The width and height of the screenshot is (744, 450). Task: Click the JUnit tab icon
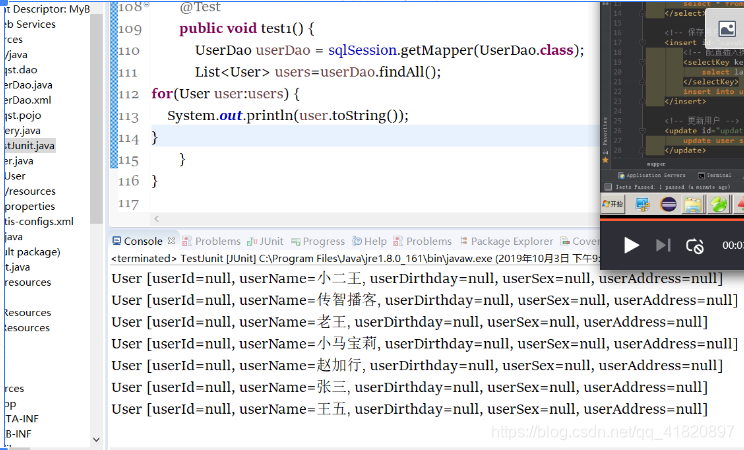(252, 241)
